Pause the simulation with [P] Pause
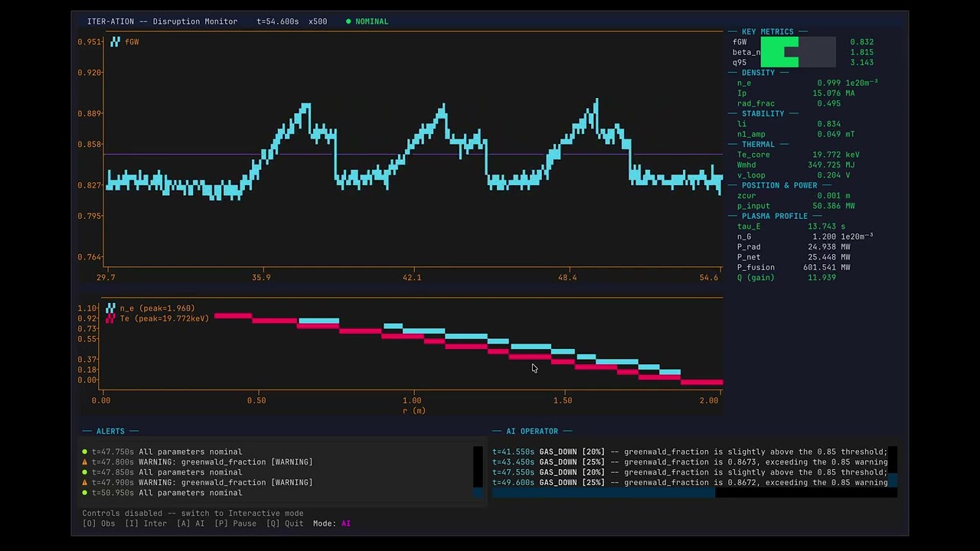The width and height of the screenshot is (980, 551). [x=235, y=523]
